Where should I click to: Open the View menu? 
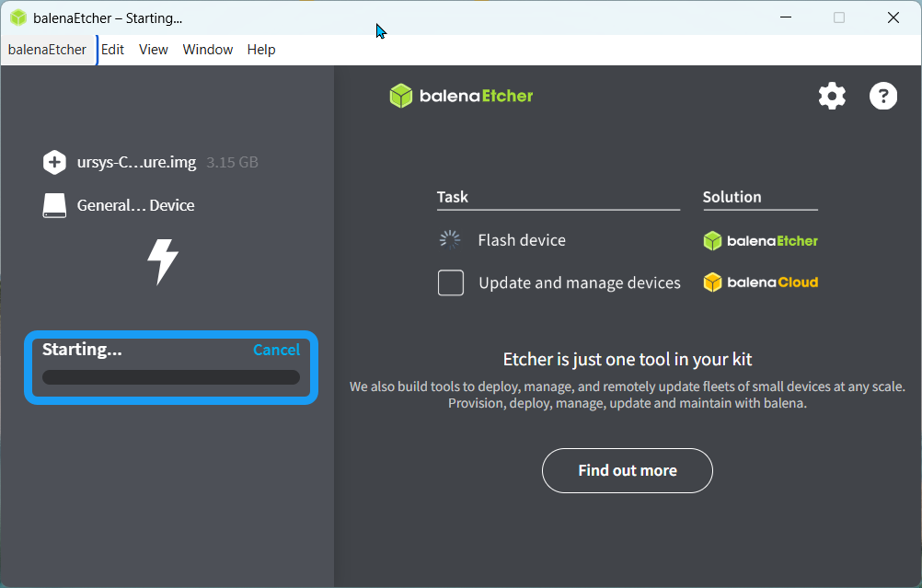click(154, 50)
